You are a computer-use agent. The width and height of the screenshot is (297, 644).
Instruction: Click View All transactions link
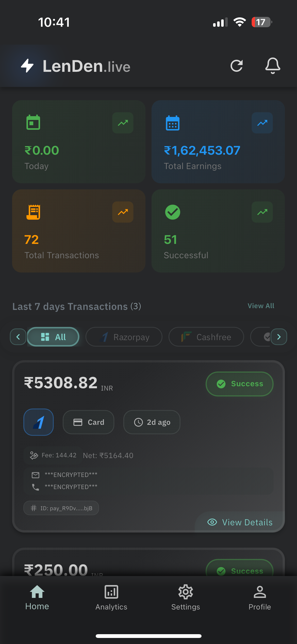click(x=261, y=306)
